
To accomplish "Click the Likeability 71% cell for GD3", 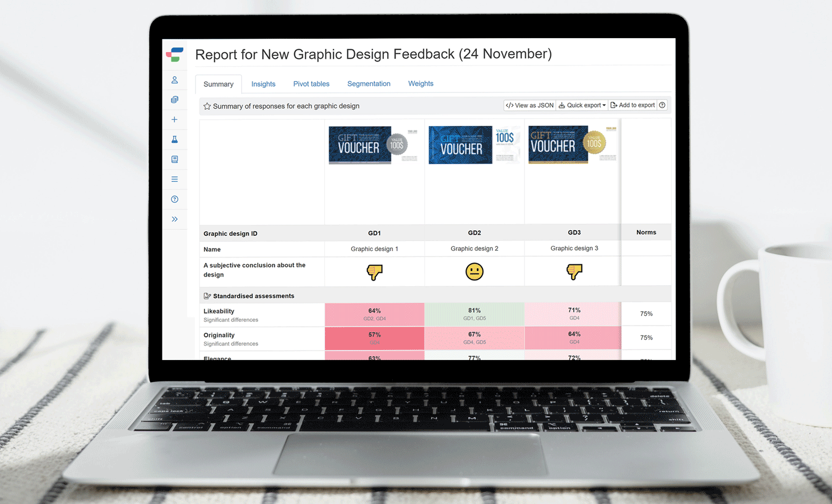I will click(x=573, y=314).
